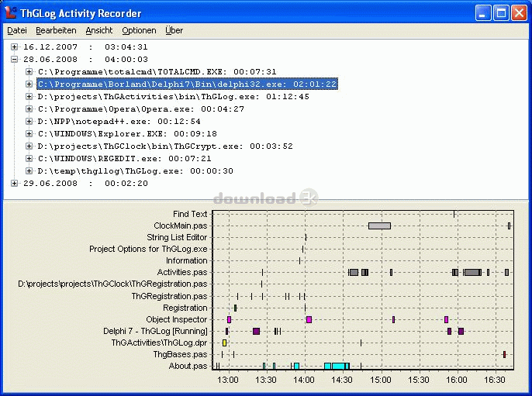
Task: Open the Datei menu
Action: pyautogui.click(x=16, y=30)
